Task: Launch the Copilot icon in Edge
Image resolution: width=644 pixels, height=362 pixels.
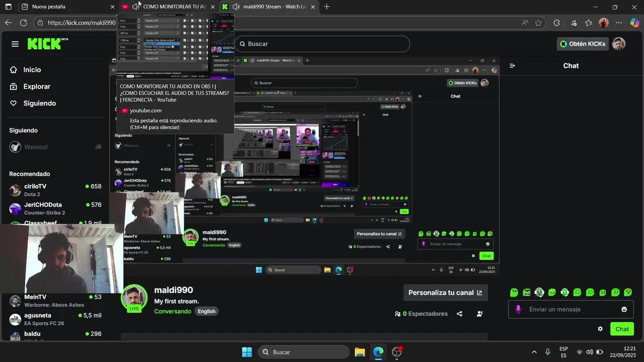Action: [x=634, y=23]
